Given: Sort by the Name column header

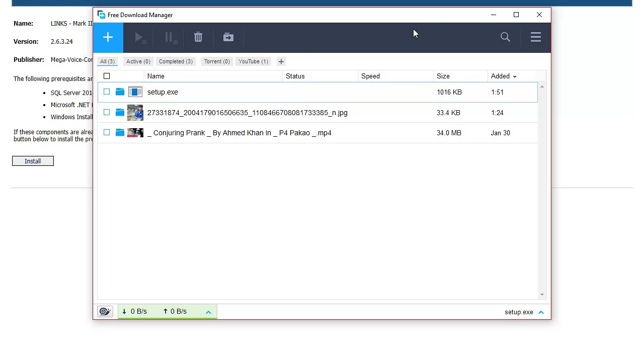Looking at the screenshot, I should tap(156, 76).
